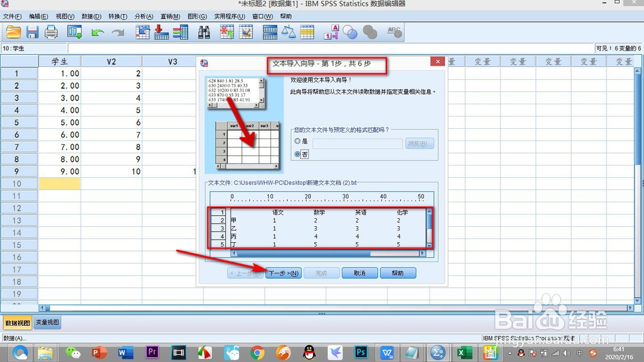
Task: Click predefined format file path field
Action: pyautogui.click(x=357, y=144)
